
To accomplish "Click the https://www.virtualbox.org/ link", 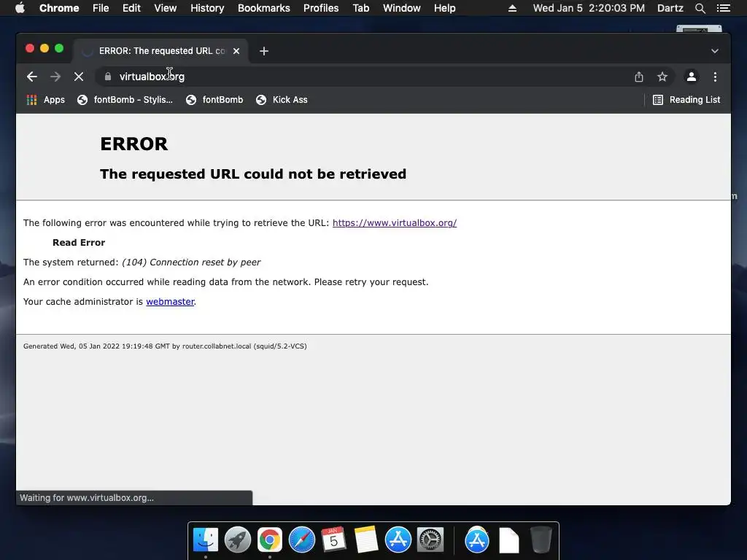I will tap(395, 223).
